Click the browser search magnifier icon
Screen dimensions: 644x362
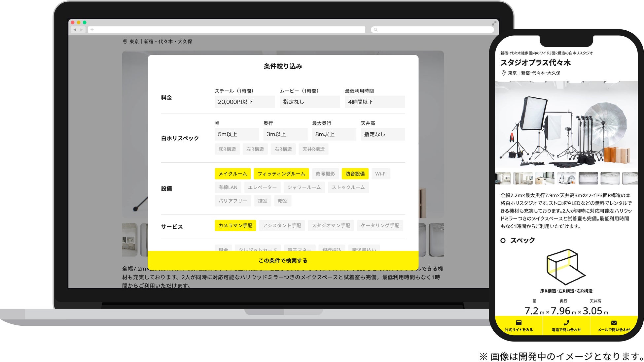pyautogui.click(x=376, y=30)
